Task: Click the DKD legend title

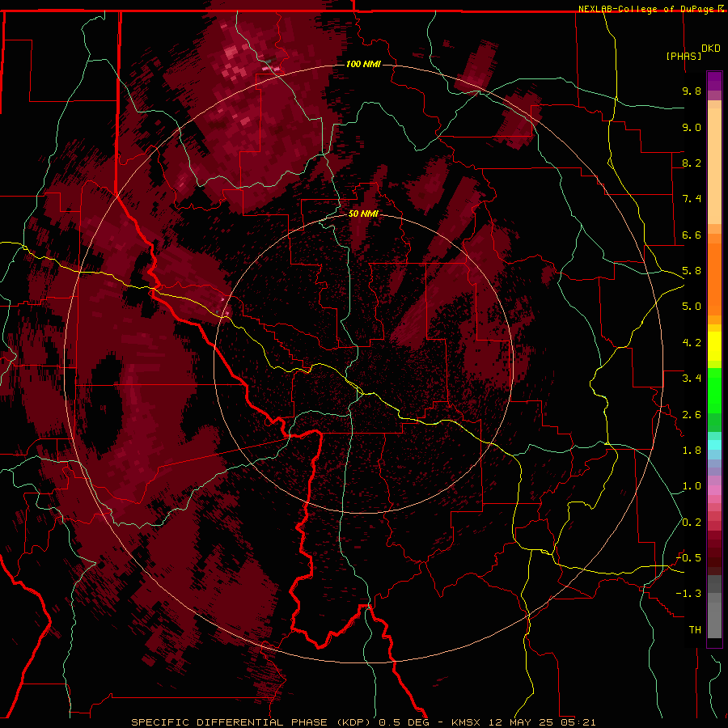Action: click(711, 49)
